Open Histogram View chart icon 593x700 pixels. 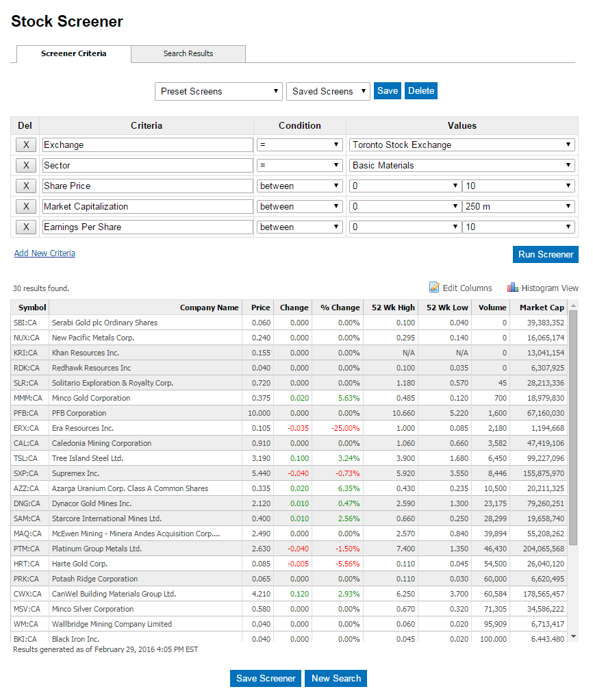pyautogui.click(x=512, y=288)
